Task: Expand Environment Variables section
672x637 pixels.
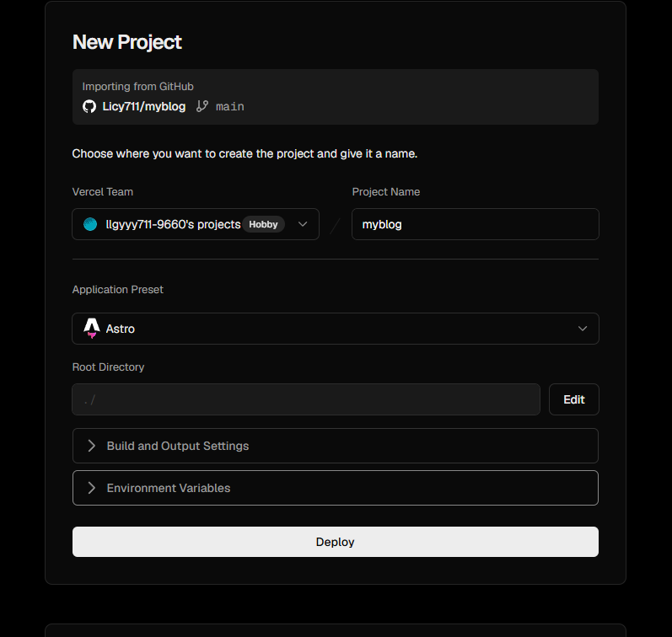Action: [335, 488]
